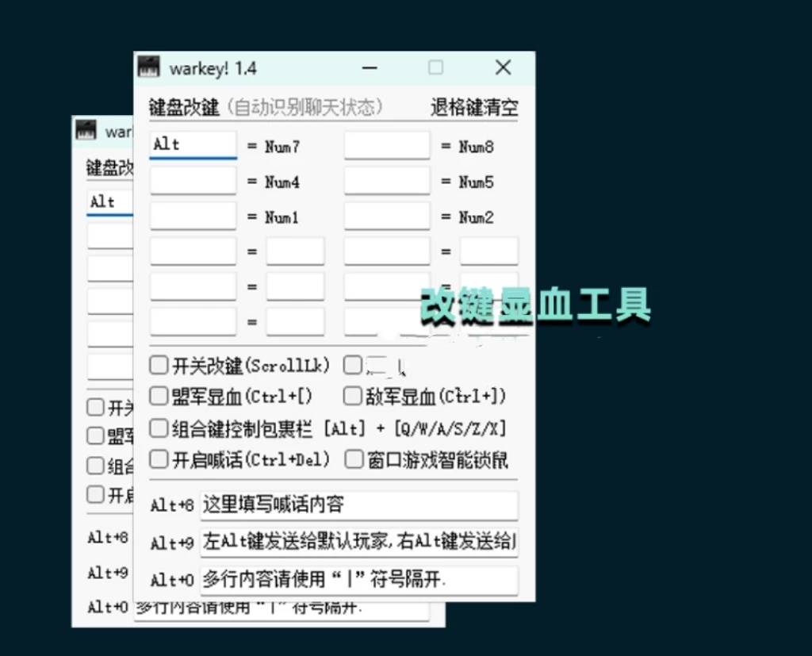
Task: Click the Alt+9 label in back window
Action: point(108,573)
